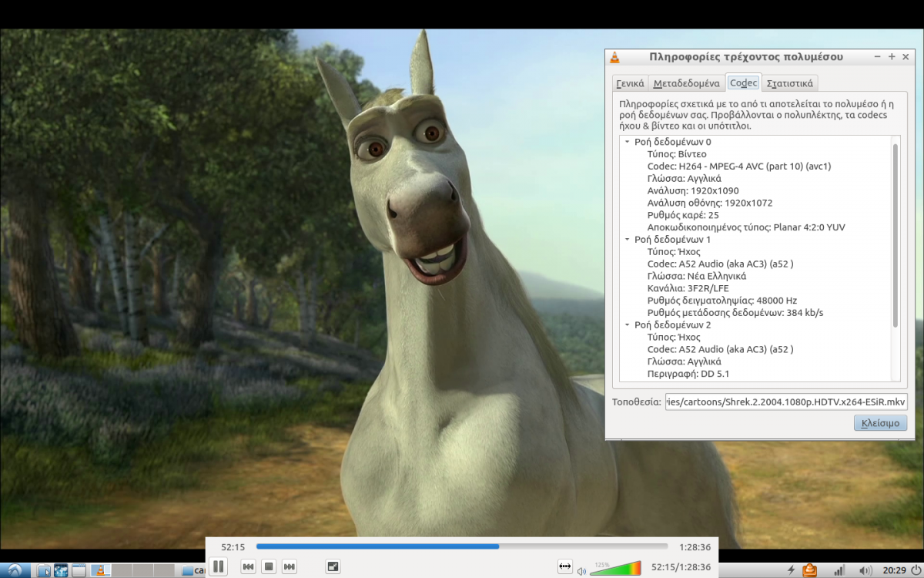The height and width of the screenshot is (578, 924).
Task: Launch the file manager from the taskbar
Action: coord(44,571)
